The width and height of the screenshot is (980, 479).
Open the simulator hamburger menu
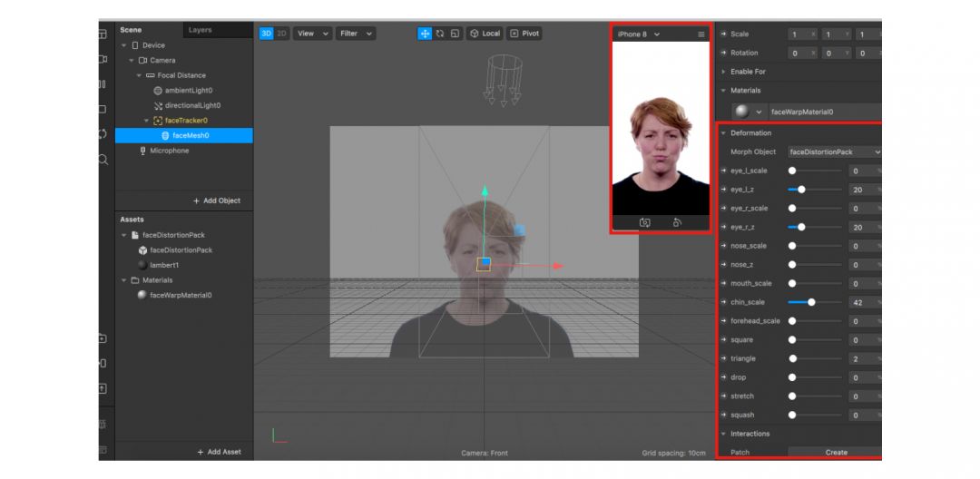(x=701, y=34)
